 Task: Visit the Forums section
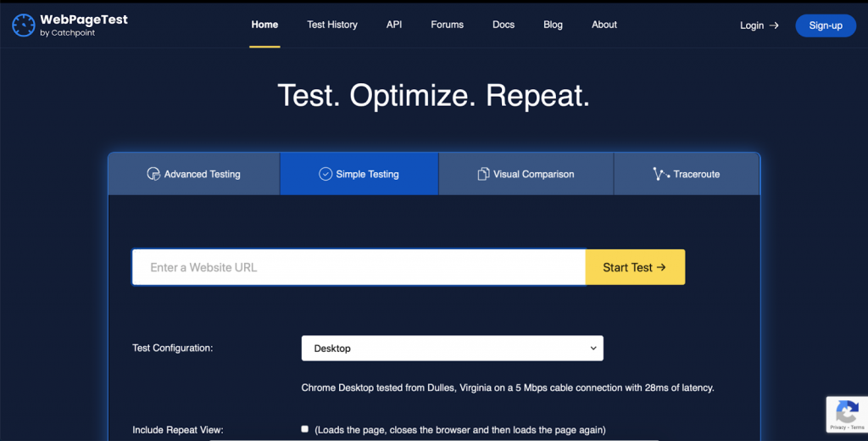(448, 25)
